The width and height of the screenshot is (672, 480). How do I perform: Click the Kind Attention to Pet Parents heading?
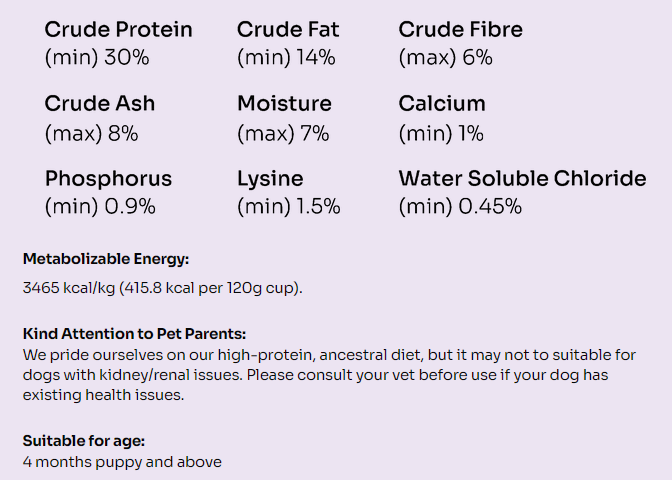coord(134,334)
